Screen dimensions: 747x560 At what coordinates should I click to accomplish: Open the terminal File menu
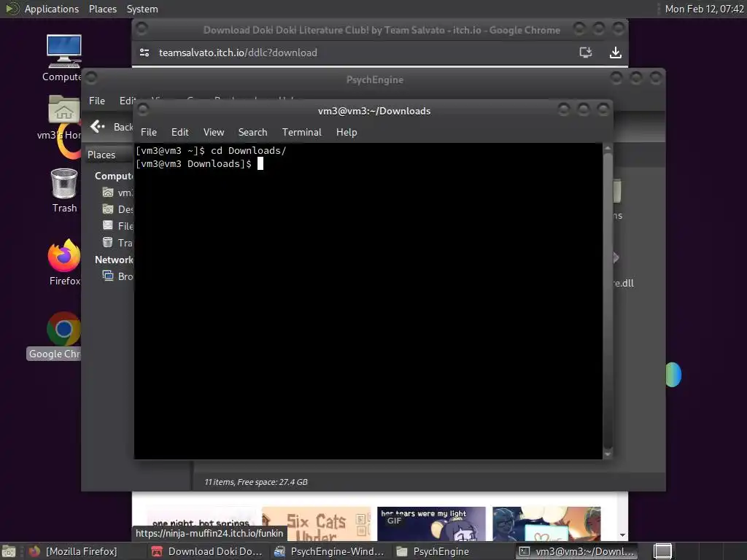[149, 133]
